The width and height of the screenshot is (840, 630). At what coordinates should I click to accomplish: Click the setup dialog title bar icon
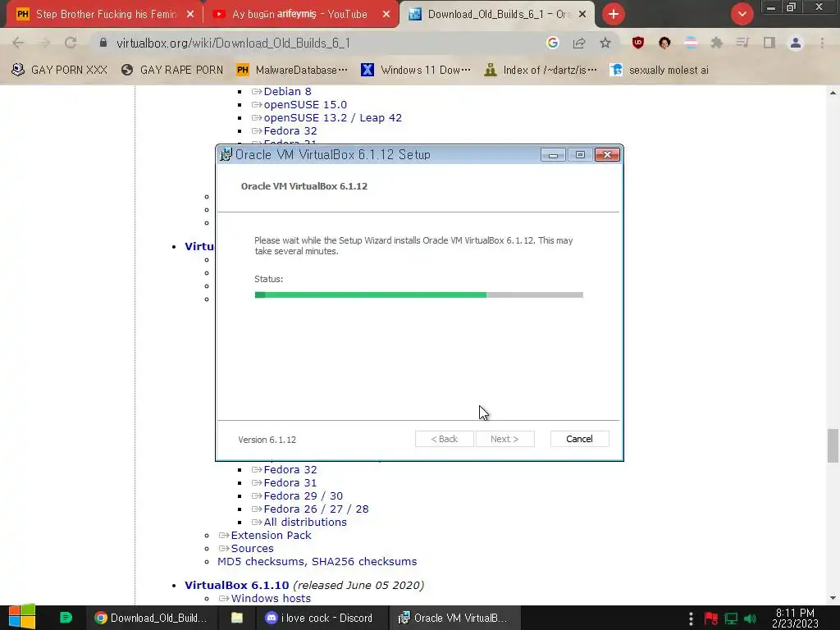click(226, 154)
